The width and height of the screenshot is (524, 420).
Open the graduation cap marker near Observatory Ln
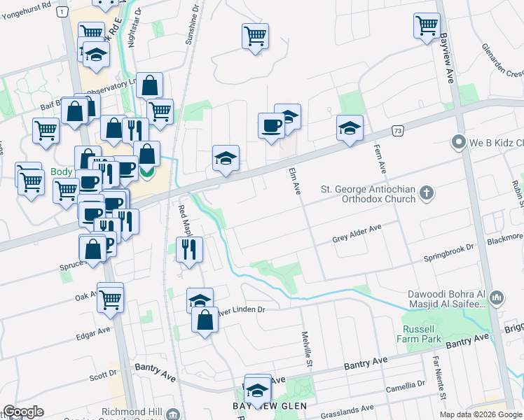96,55
